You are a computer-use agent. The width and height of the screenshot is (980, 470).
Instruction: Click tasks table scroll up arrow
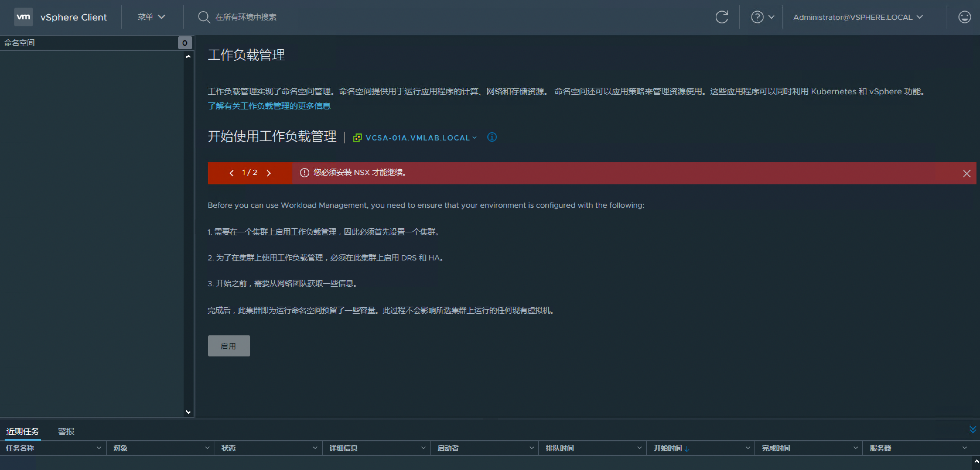click(x=976, y=461)
